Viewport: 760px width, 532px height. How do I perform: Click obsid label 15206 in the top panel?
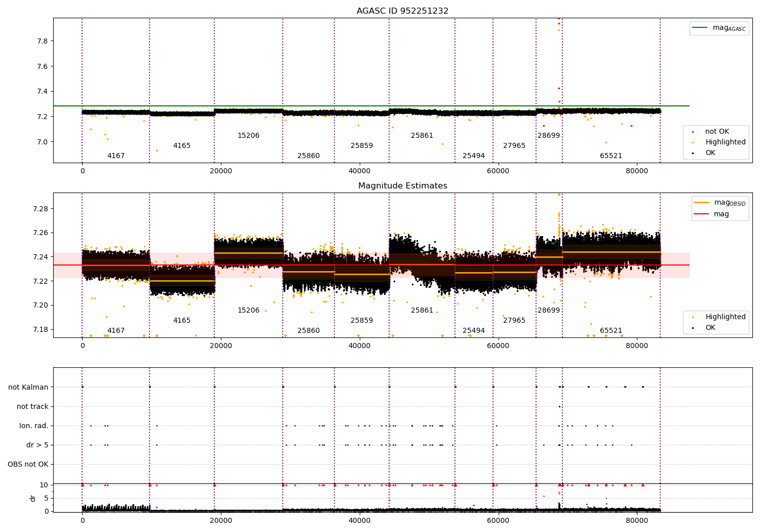pos(248,136)
